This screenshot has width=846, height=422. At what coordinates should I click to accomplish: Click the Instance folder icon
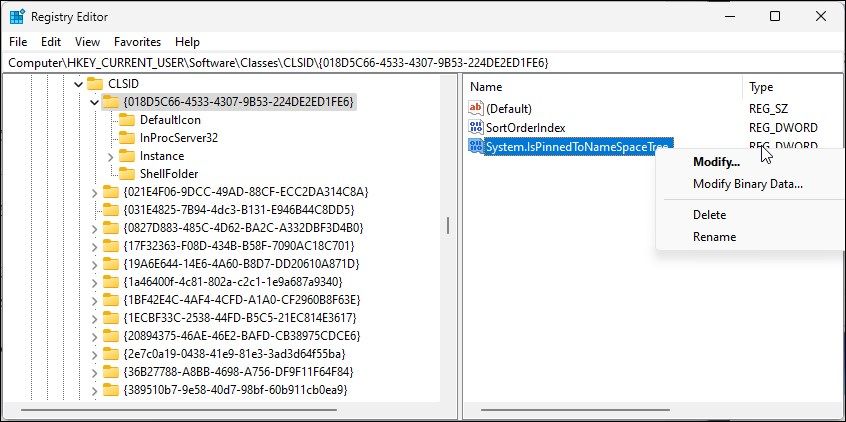point(127,156)
